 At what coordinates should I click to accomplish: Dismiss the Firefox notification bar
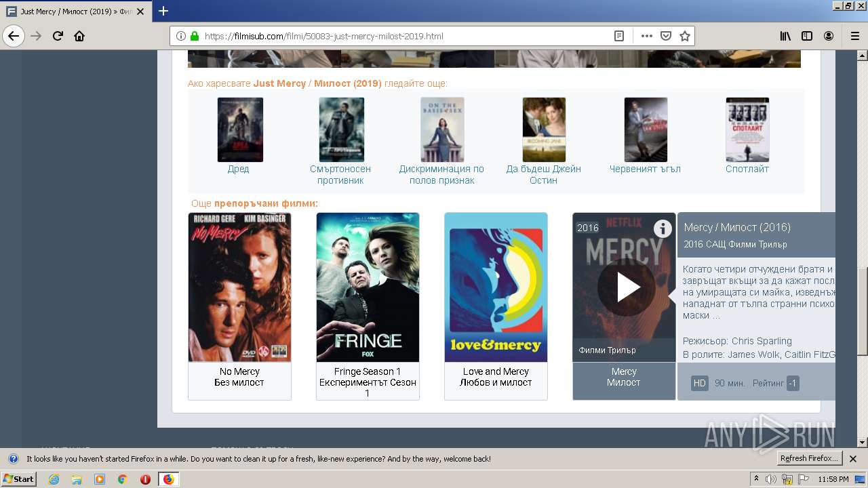[853, 459]
